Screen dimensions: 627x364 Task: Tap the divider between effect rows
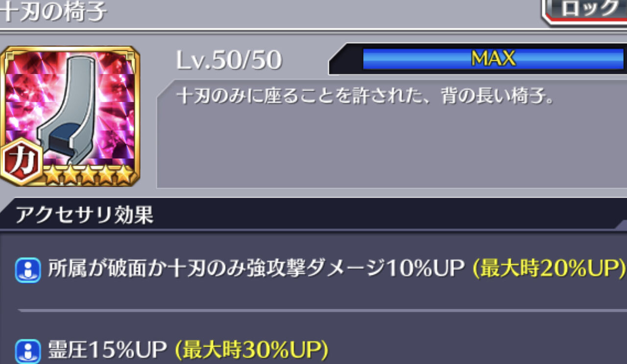[322, 310]
